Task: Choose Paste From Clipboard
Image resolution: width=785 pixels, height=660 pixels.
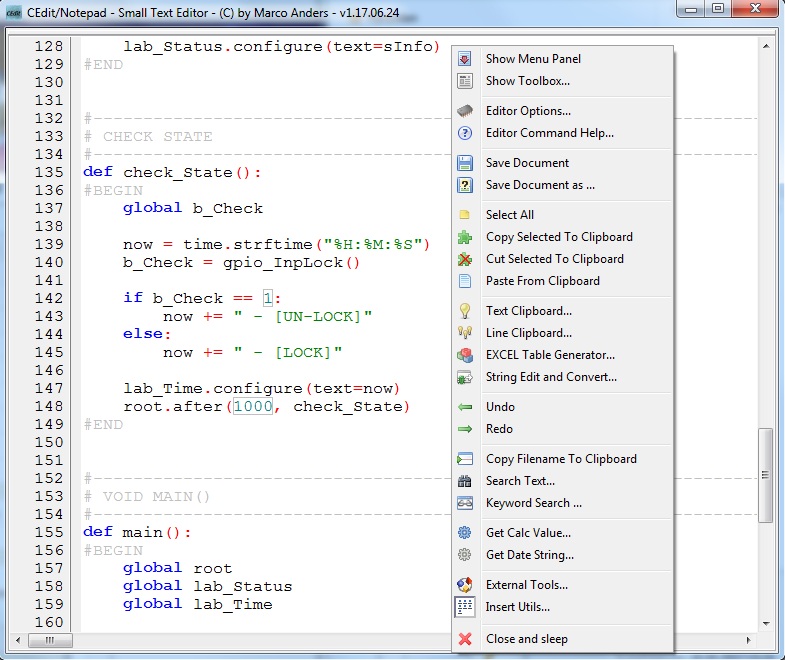Action: [x=542, y=281]
